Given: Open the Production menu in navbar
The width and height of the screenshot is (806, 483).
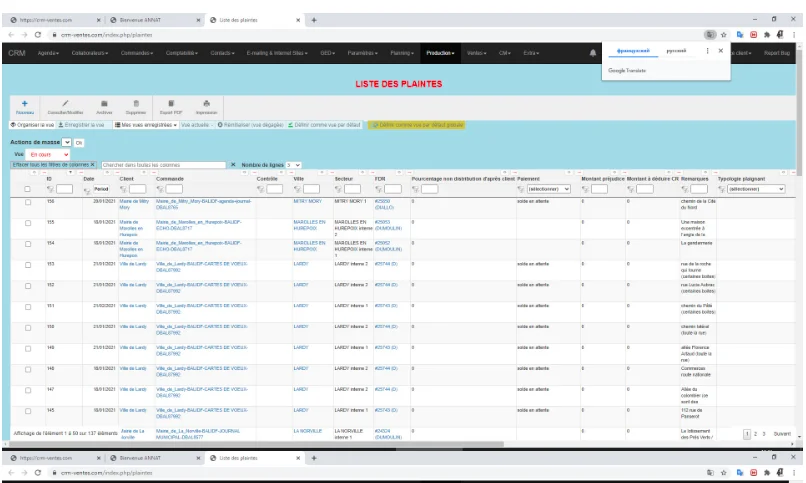Looking at the screenshot, I should click(440, 52).
